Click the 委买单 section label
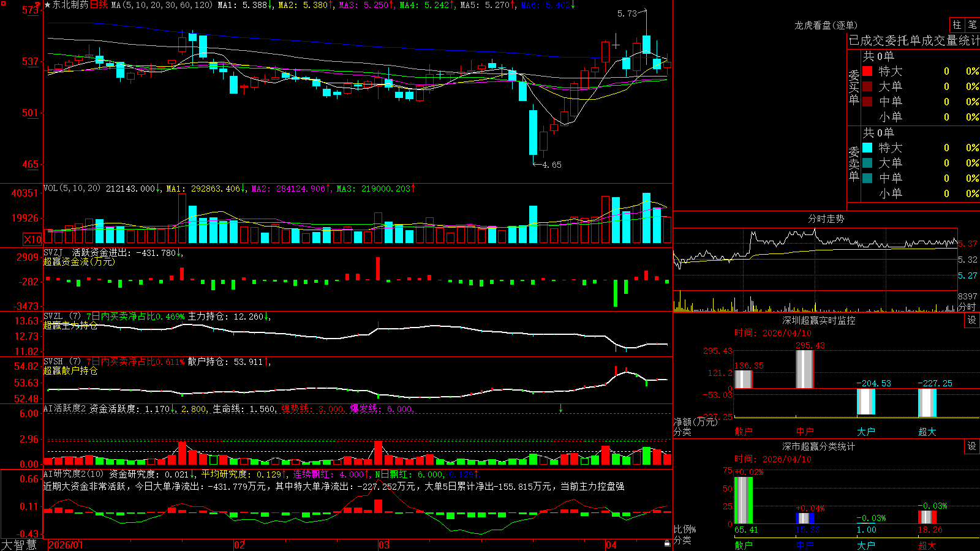This screenshot has width=980, height=551. click(854, 87)
